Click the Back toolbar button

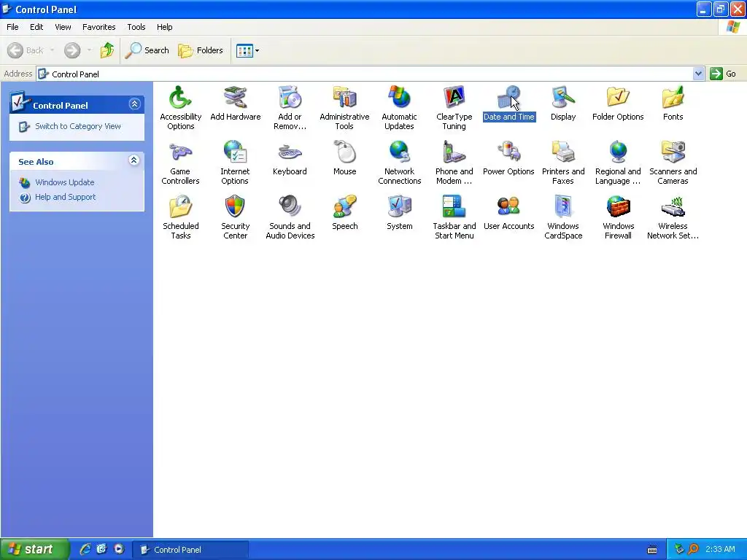[26, 50]
